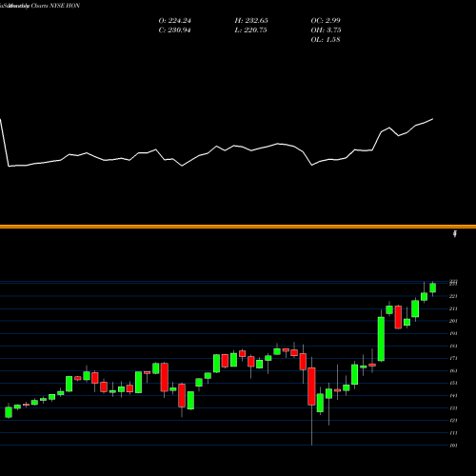Click the 'OH: 3.75' readout
The height and width of the screenshot is (476, 476).
coord(326,30)
